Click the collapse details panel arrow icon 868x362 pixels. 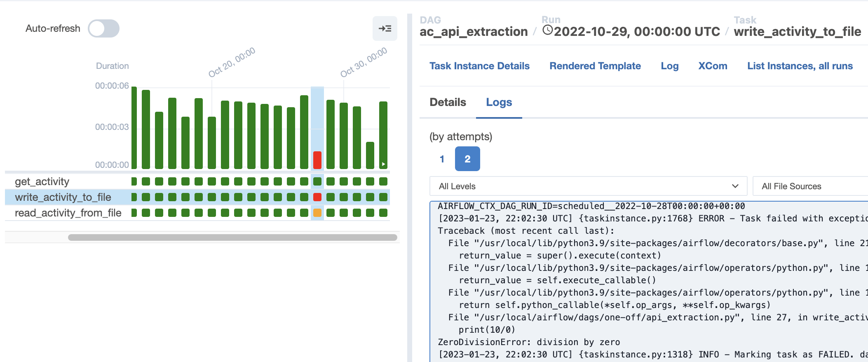385,28
